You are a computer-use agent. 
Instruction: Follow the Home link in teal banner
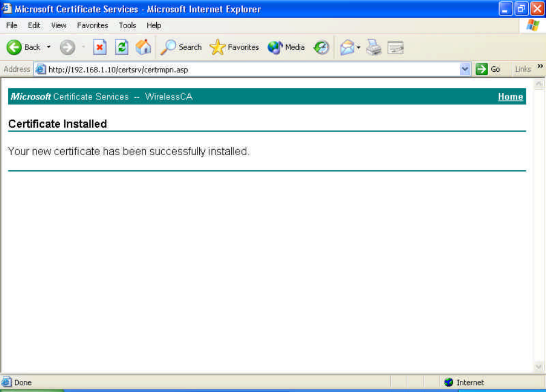pos(510,97)
